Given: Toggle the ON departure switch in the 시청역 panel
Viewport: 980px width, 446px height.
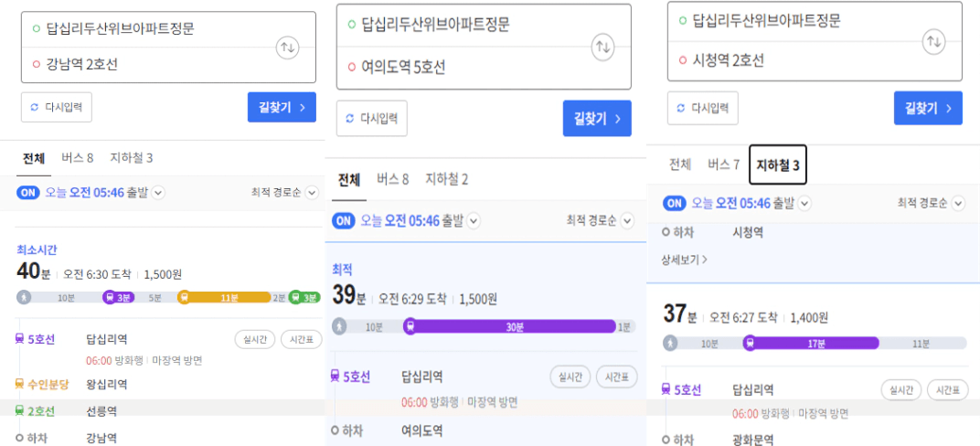Looking at the screenshot, I should coord(675,203).
